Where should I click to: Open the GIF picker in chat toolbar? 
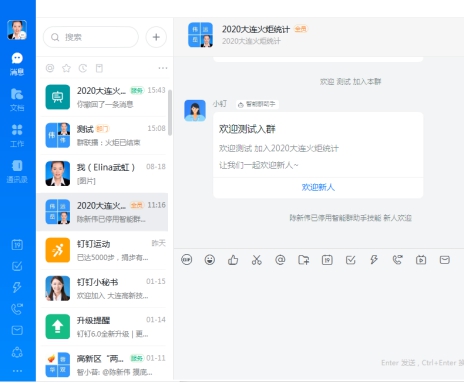coord(187,260)
